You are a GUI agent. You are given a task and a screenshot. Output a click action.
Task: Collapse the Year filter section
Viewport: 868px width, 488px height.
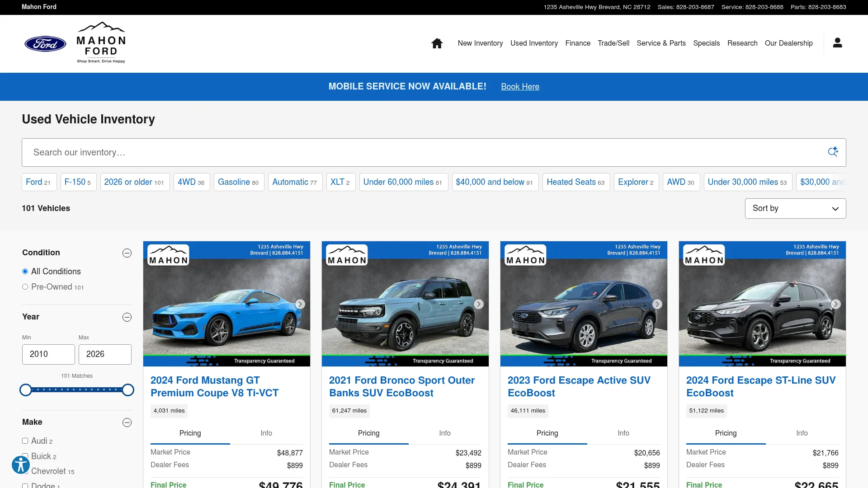[127, 317]
